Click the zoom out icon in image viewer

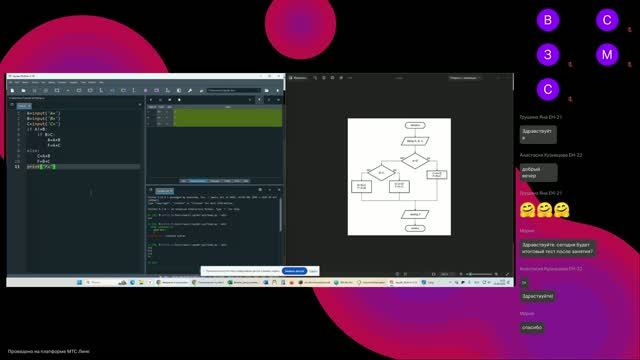[x=461, y=274]
